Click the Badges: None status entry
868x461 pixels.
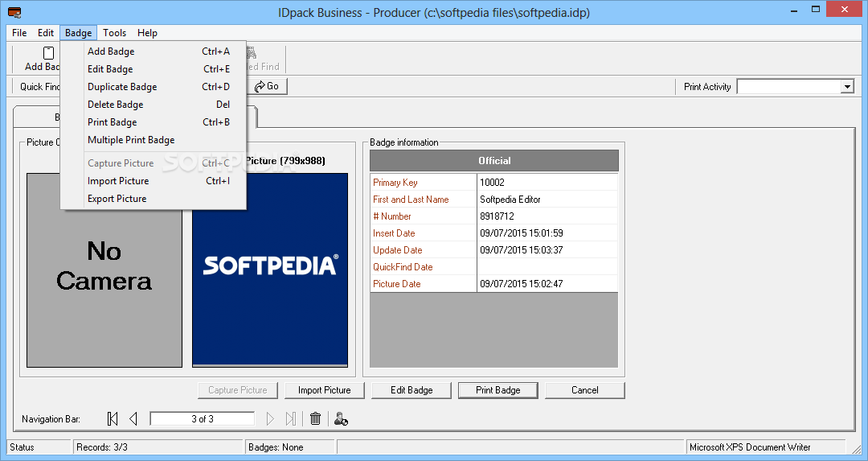[290, 447]
